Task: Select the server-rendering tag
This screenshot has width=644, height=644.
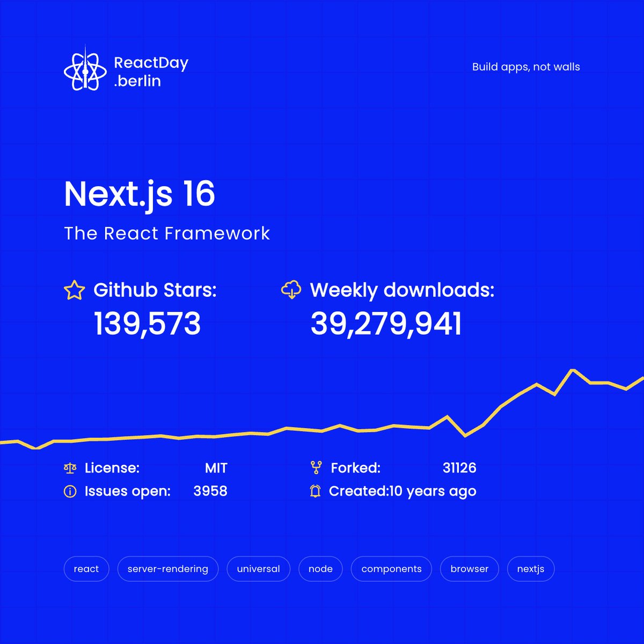Action: pos(168,569)
